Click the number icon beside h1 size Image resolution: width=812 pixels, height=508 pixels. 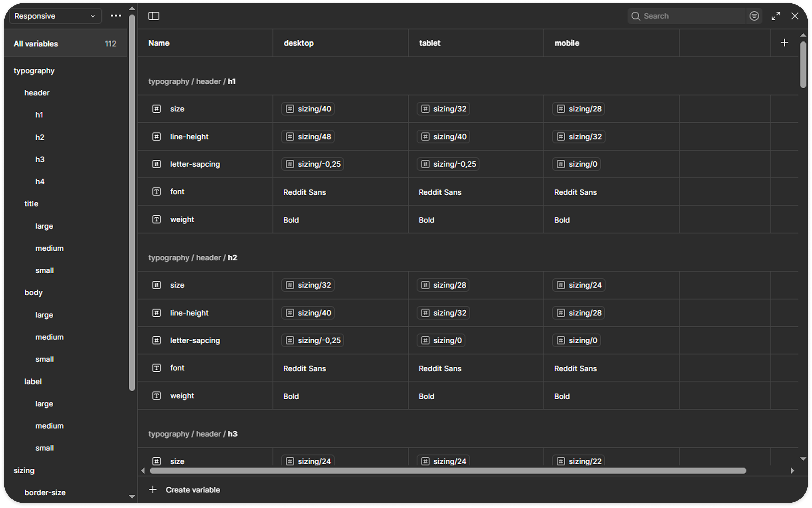click(x=157, y=108)
